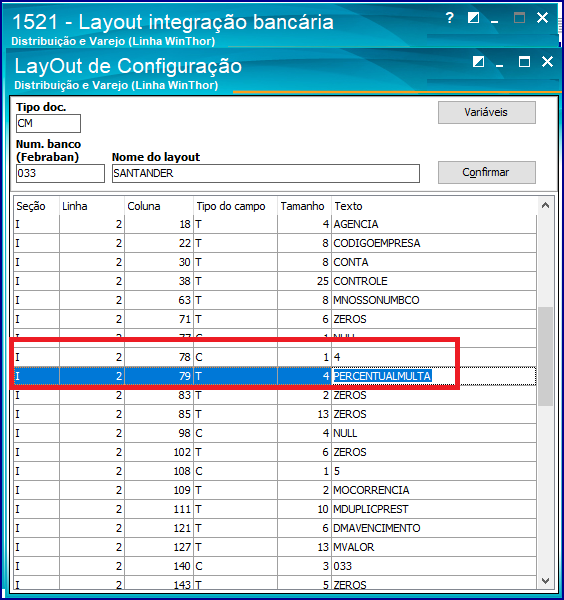Click Tipo do campo C in column 78 row
564x600 pixels.
coord(235,357)
